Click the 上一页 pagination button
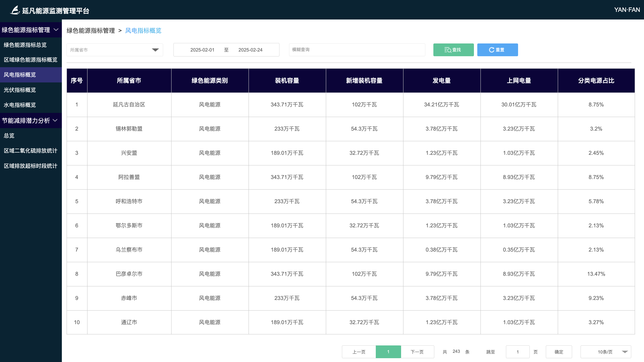The width and height of the screenshot is (644, 362). (359, 352)
